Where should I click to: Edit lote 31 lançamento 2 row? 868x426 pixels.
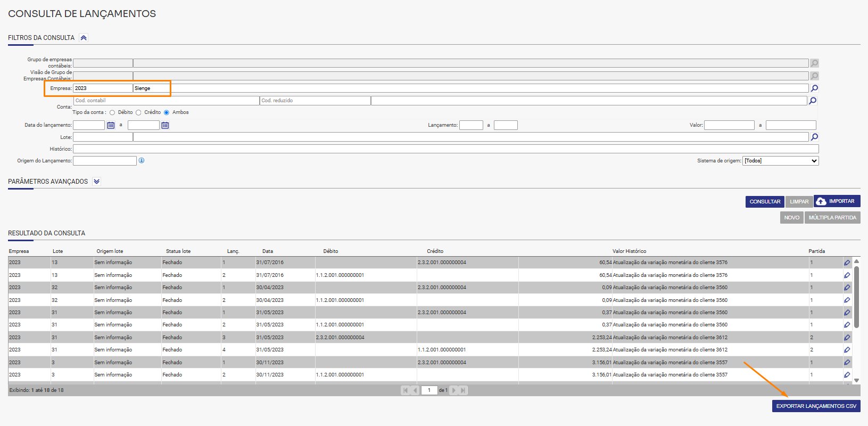847,325
